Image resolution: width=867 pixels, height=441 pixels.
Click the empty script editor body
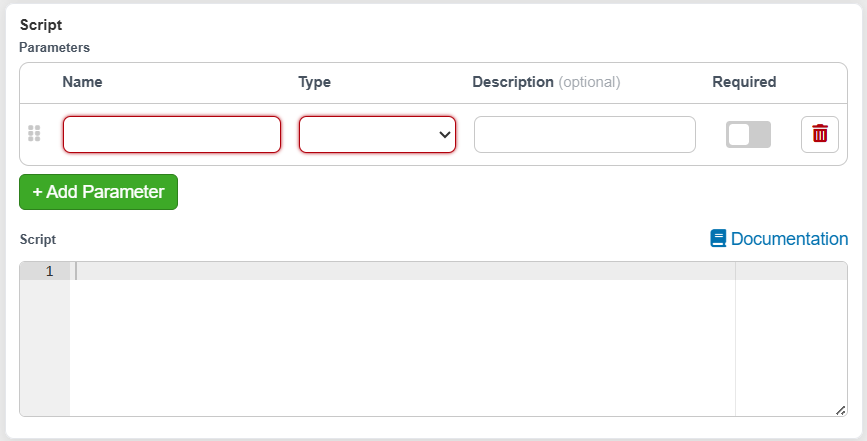(403, 347)
